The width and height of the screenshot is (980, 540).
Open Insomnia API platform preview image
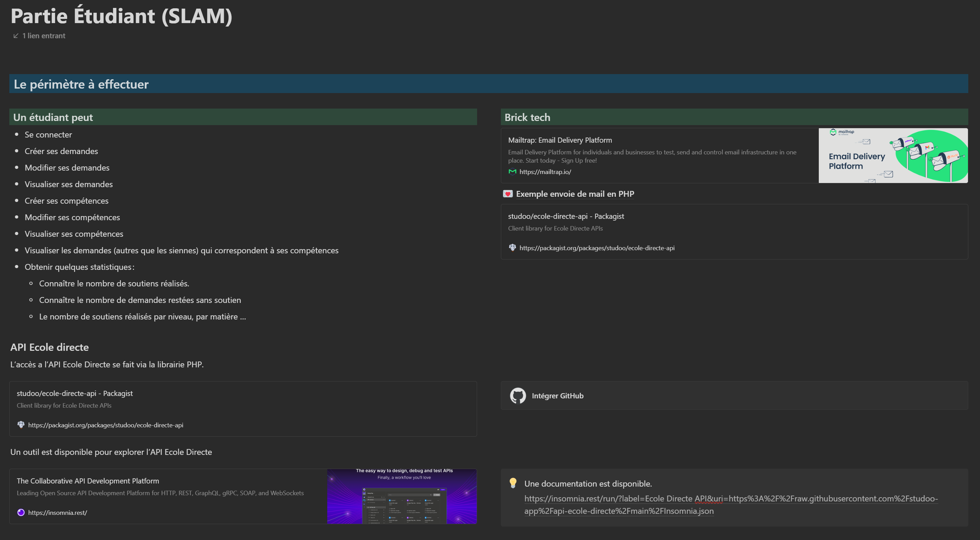click(401, 496)
